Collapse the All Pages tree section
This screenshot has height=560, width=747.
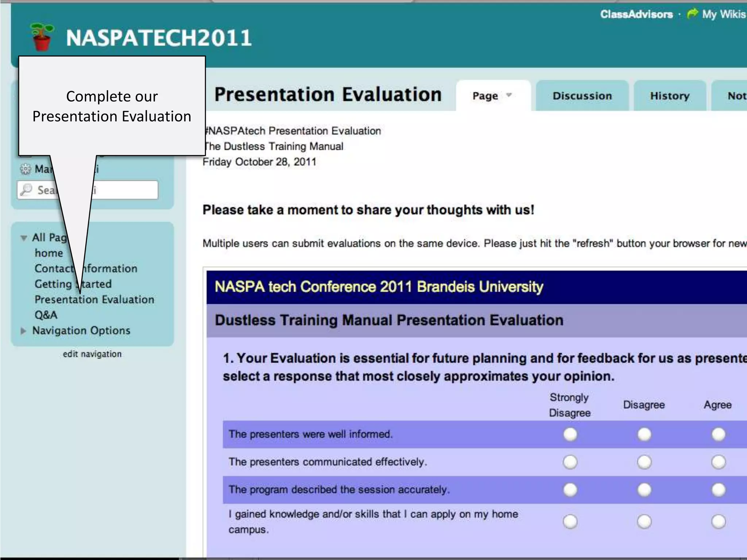coord(24,238)
